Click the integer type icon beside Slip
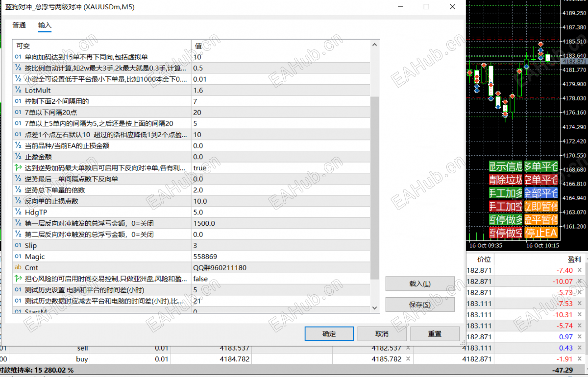588x377 pixels. point(18,245)
